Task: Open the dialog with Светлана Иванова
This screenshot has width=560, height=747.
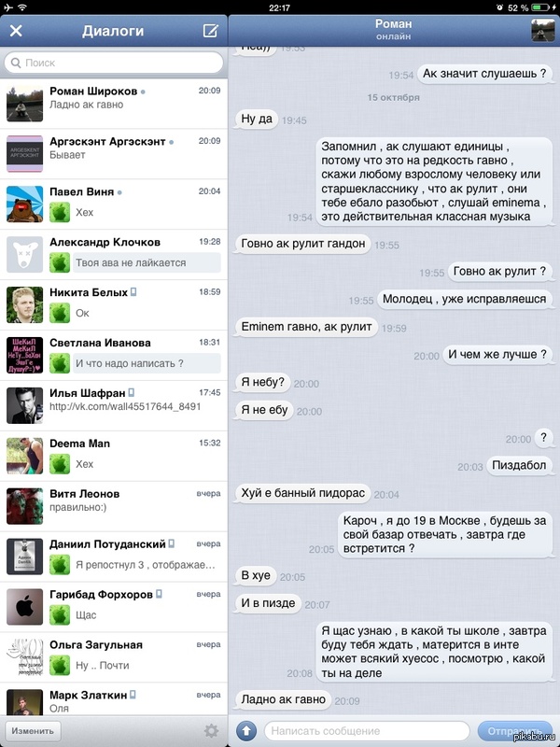Action: click(114, 355)
